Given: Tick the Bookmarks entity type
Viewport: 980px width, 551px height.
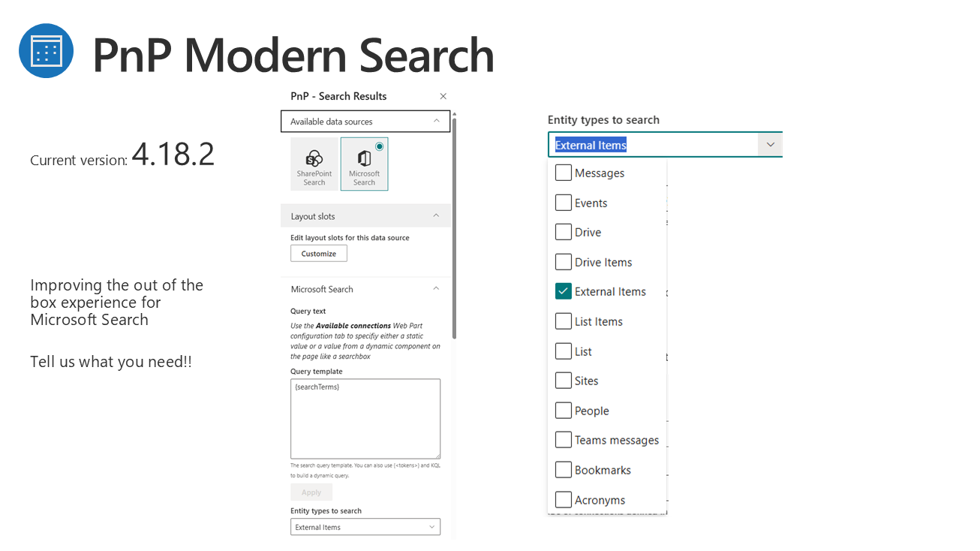Looking at the screenshot, I should click(x=564, y=470).
